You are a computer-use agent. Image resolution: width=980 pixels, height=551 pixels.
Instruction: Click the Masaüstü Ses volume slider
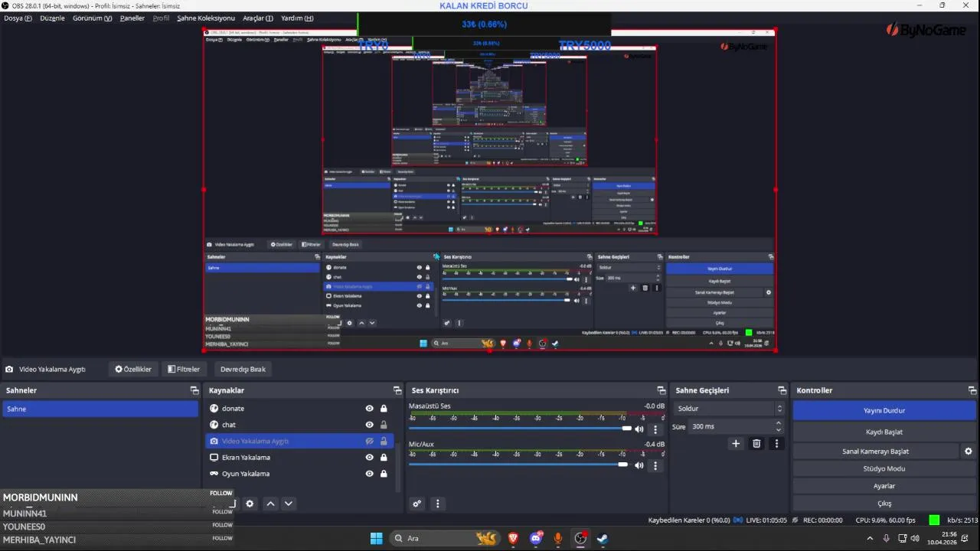click(x=520, y=429)
